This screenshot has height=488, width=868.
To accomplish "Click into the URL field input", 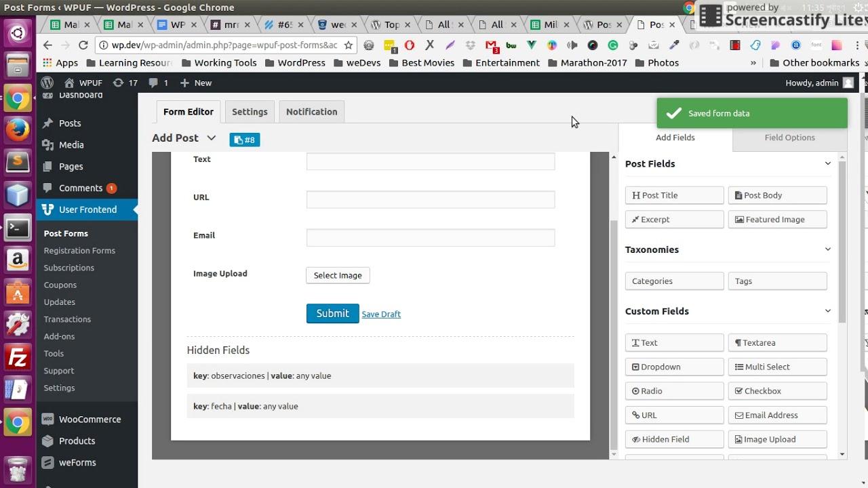I will tap(431, 199).
